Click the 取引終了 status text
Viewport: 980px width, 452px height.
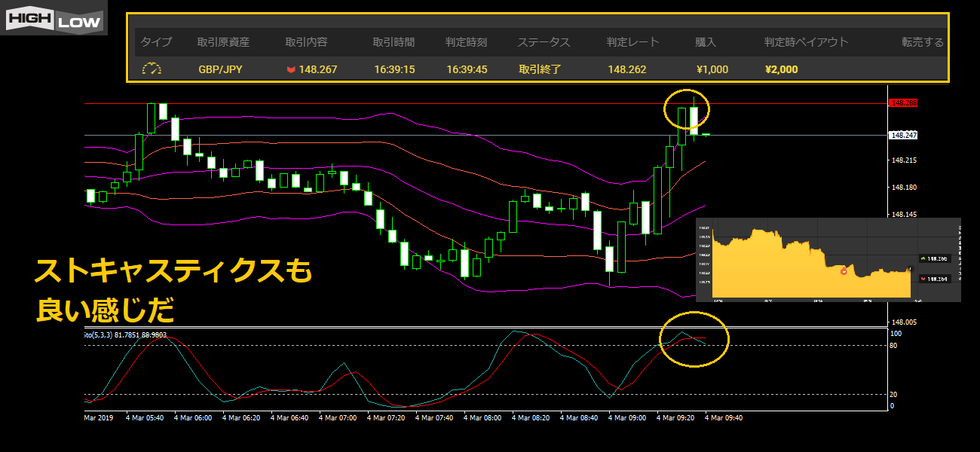tap(540, 70)
